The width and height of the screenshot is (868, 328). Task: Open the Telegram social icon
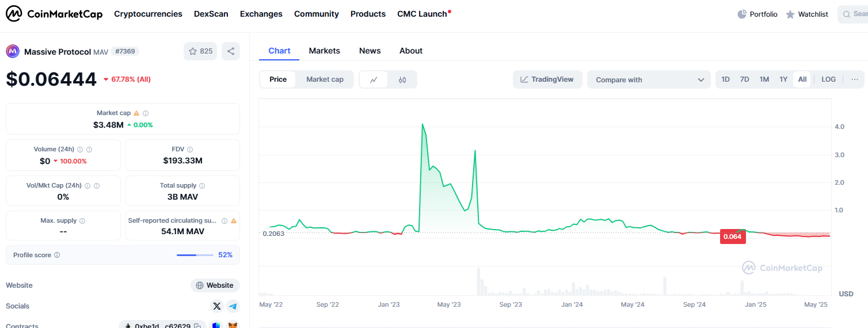(233, 306)
